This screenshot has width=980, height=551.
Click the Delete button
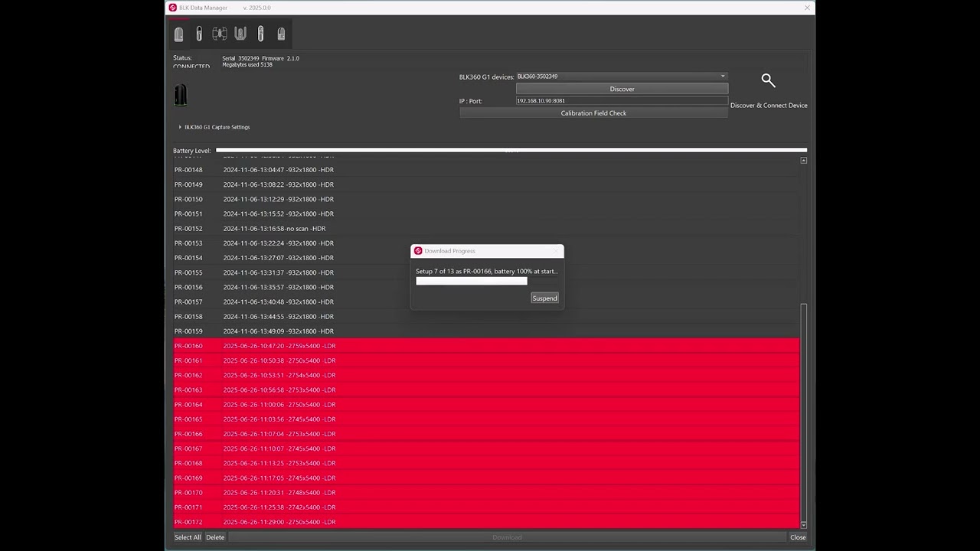[x=215, y=537]
